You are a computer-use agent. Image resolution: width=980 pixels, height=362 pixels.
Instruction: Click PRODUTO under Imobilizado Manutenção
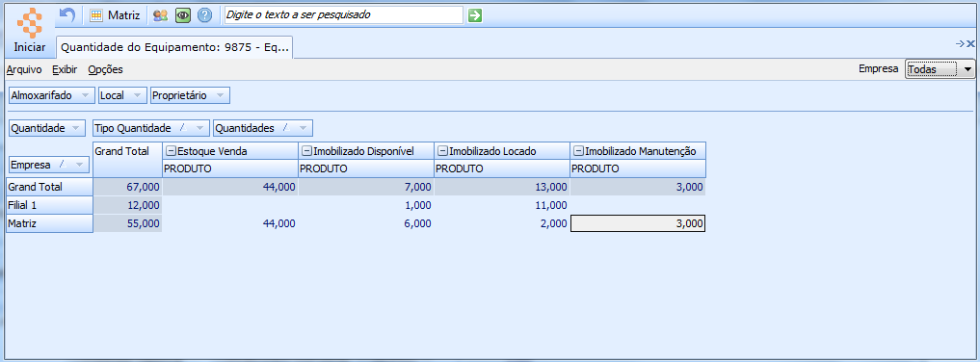coord(638,168)
